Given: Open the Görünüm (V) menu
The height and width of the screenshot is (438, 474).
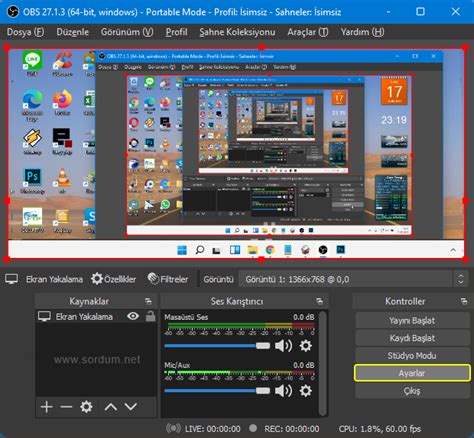Looking at the screenshot, I should click(x=127, y=32).
